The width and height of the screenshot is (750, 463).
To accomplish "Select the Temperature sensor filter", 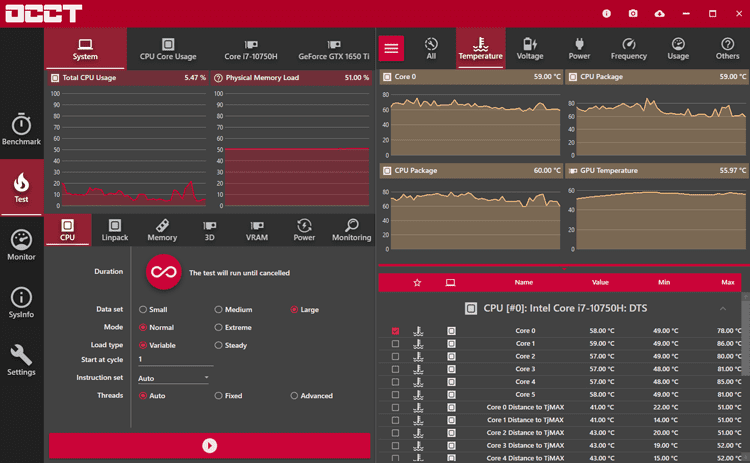I will point(481,48).
